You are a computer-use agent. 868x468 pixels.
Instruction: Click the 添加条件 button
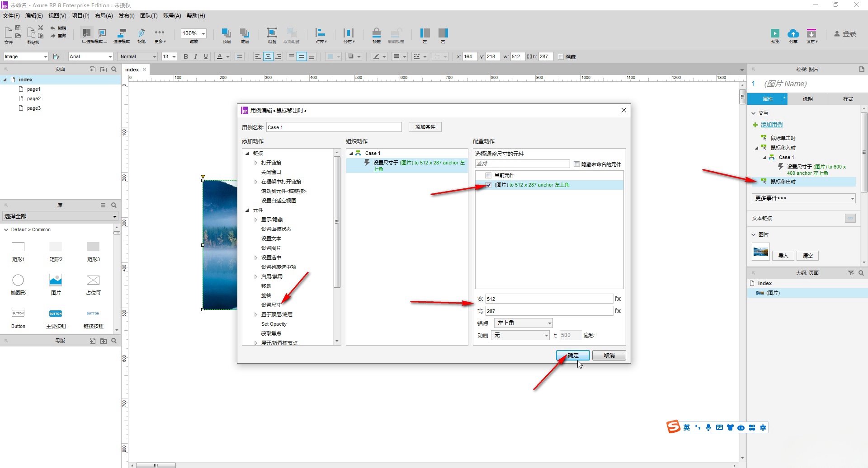(425, 127)
